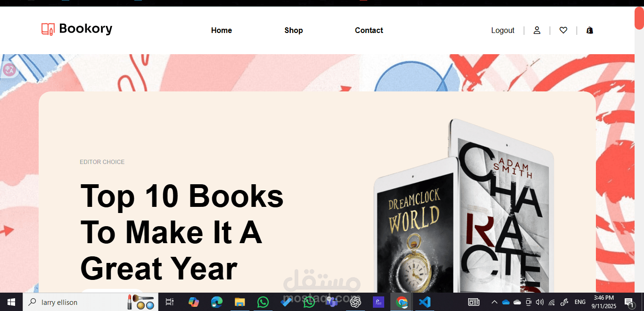This screenshot has width=644, height=311.
Task: Open the shopping bag cart icon
Action: click(x=589, y=30)
